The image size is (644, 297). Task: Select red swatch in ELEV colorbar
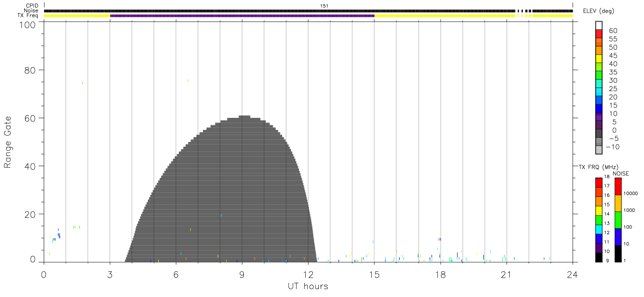tap(599, 33)
